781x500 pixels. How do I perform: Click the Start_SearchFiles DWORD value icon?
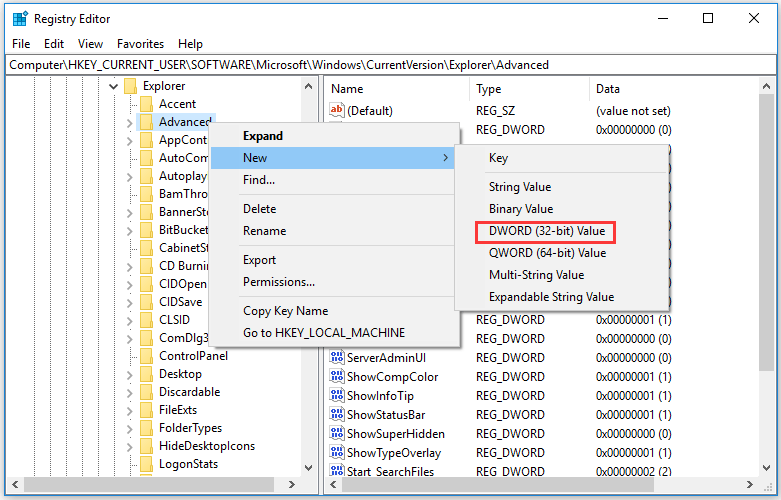(337, 471)
